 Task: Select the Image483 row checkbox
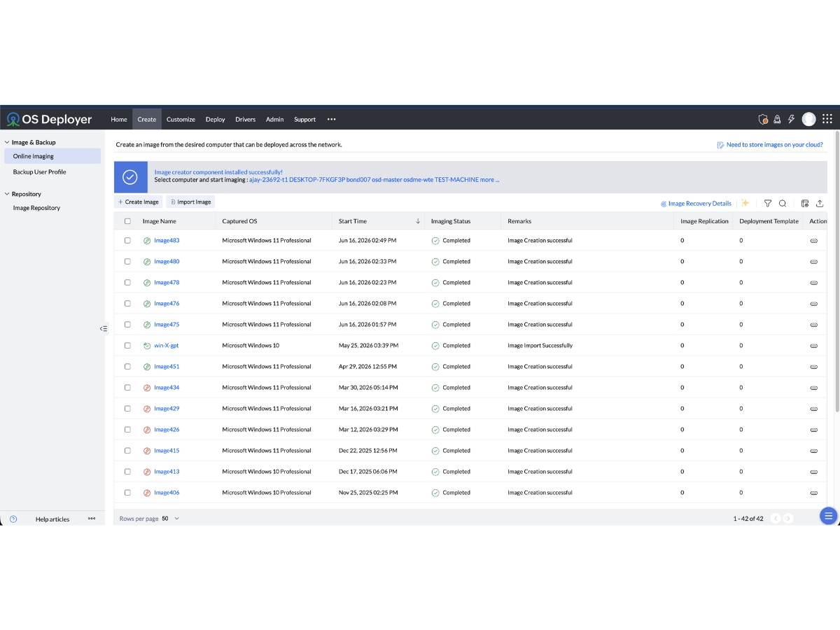[x=127, y=240]
